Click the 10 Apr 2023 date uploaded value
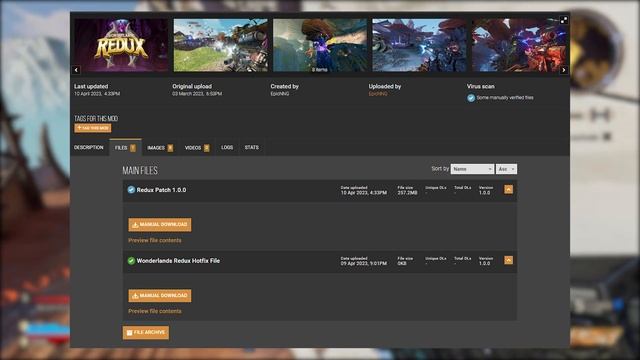 coord(364,193)
